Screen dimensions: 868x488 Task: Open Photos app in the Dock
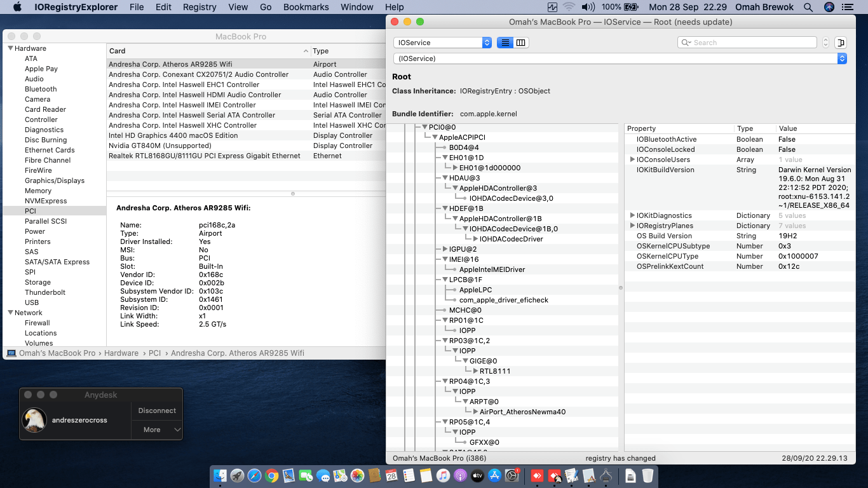(x=358, y=475)
